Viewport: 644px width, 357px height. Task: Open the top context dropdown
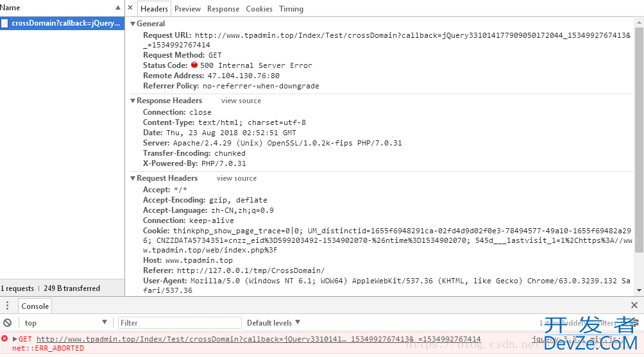click(x=65, y=322)
